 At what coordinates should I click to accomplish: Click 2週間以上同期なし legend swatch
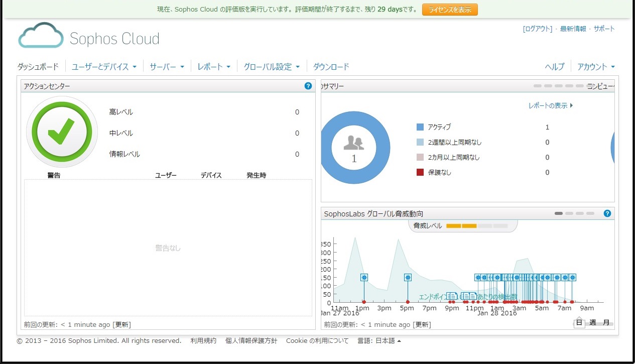click(420, 142)
